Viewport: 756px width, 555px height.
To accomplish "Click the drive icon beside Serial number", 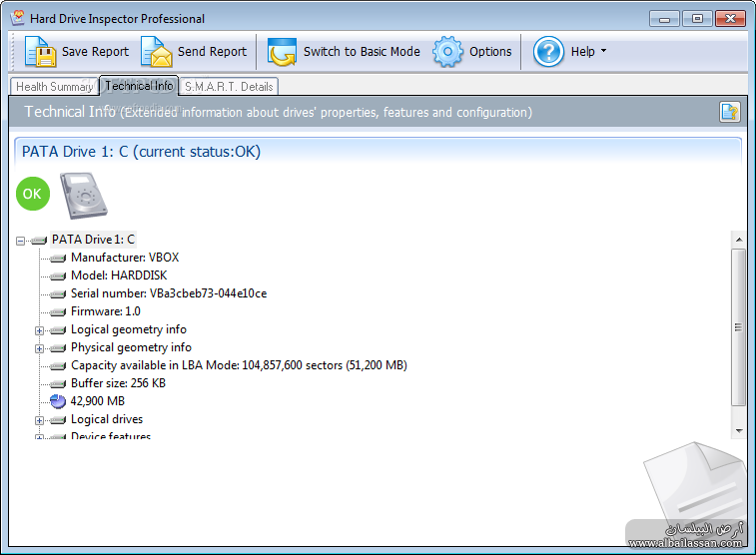I will point(58,293).
